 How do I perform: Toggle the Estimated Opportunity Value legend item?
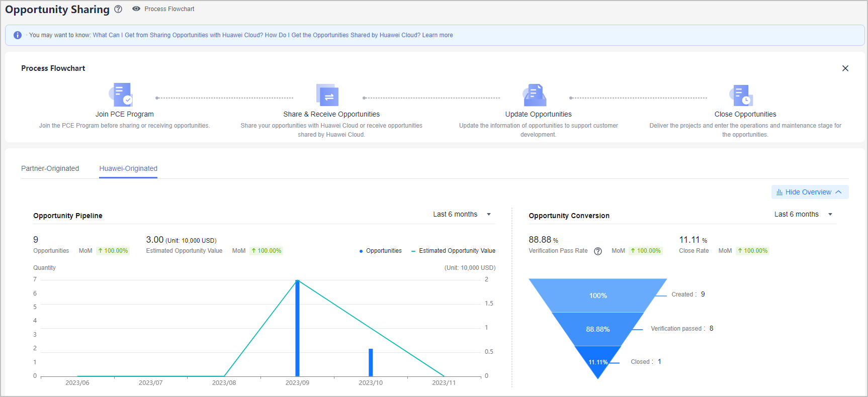(453, 251)
